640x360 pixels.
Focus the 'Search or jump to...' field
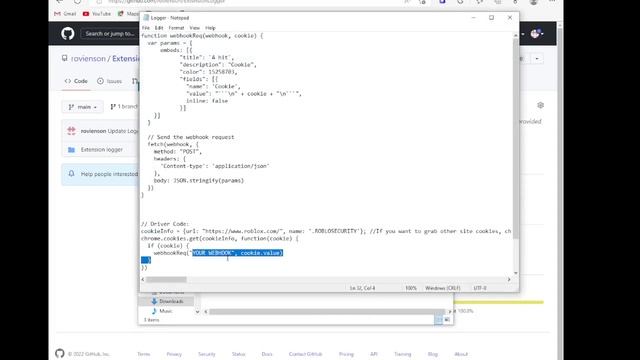pyautogui.click(x=109, y=33)
